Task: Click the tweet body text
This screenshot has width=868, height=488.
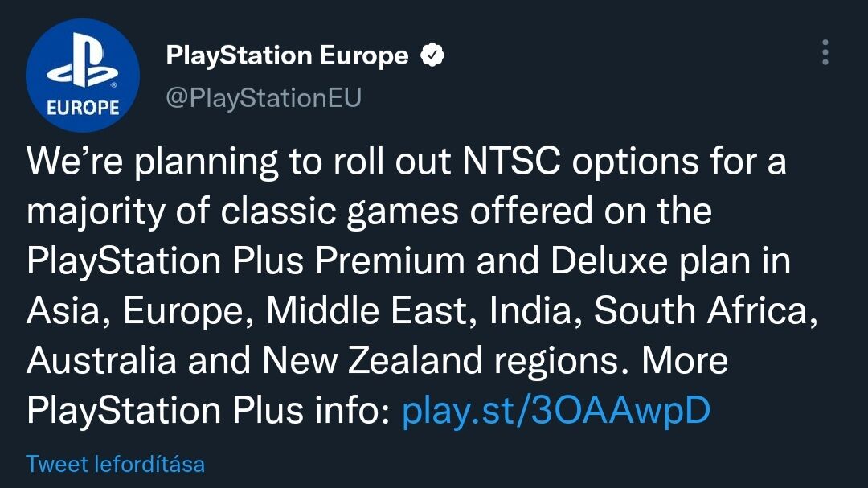Action: pos(402,287)
